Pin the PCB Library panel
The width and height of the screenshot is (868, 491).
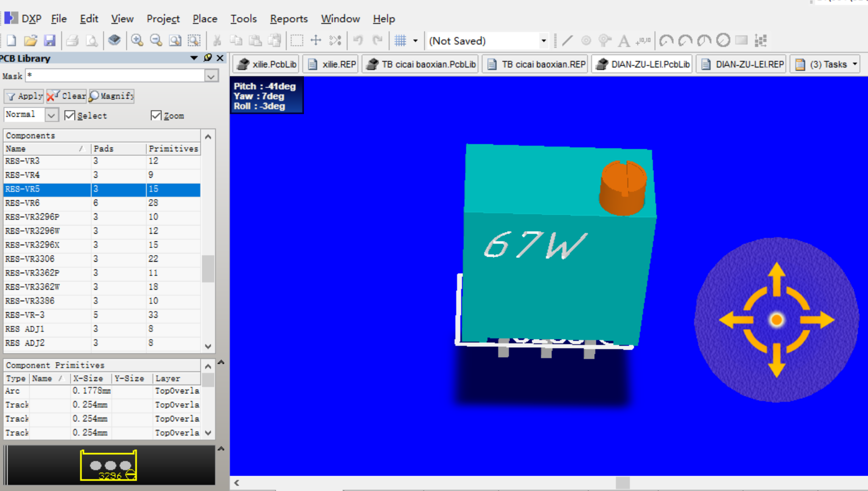click(x=208, y=58)
